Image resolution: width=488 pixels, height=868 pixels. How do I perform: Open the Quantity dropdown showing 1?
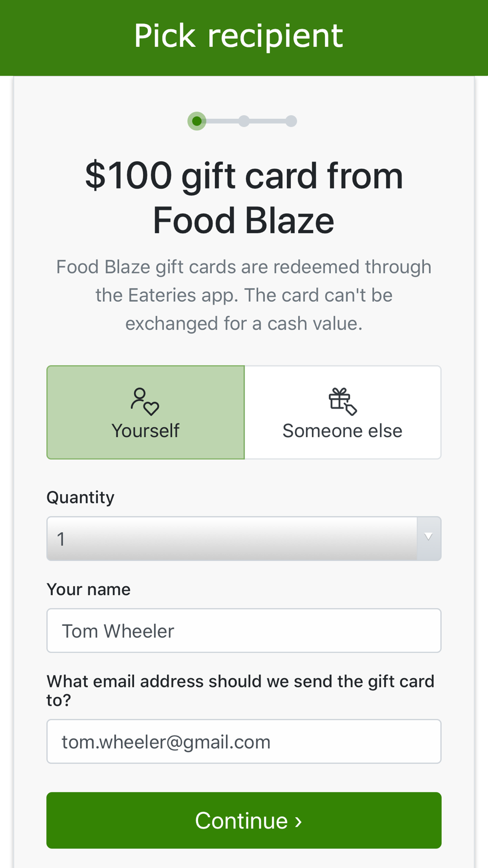pos(244,538)
